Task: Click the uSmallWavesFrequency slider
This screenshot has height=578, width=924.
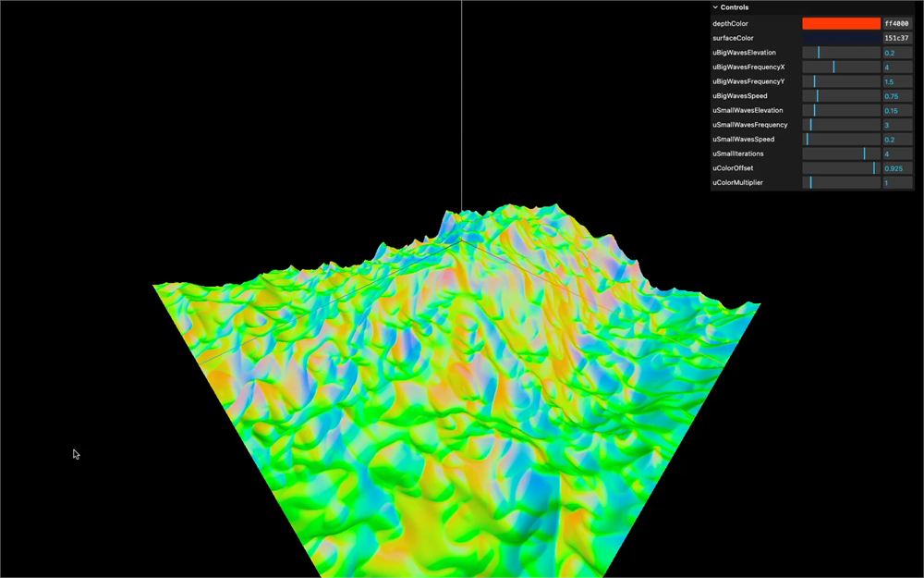Action: point(841,125)
